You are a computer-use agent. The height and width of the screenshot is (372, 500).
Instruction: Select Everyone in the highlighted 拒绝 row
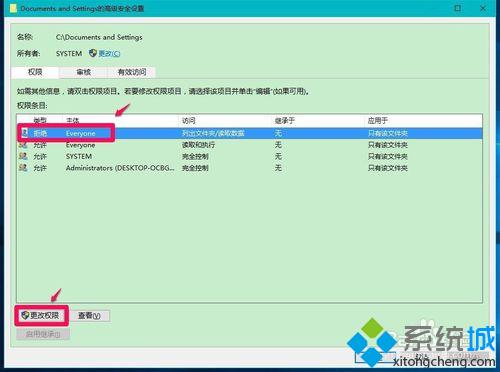pos(80,133)
